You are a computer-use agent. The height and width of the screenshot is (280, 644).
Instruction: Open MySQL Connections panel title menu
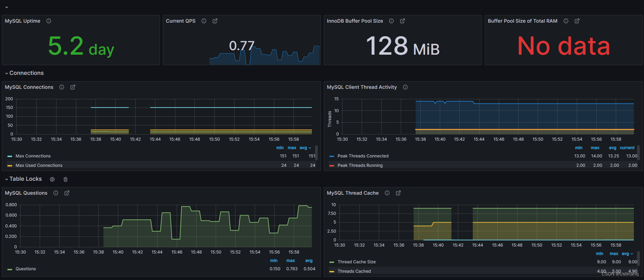[29, 87]
